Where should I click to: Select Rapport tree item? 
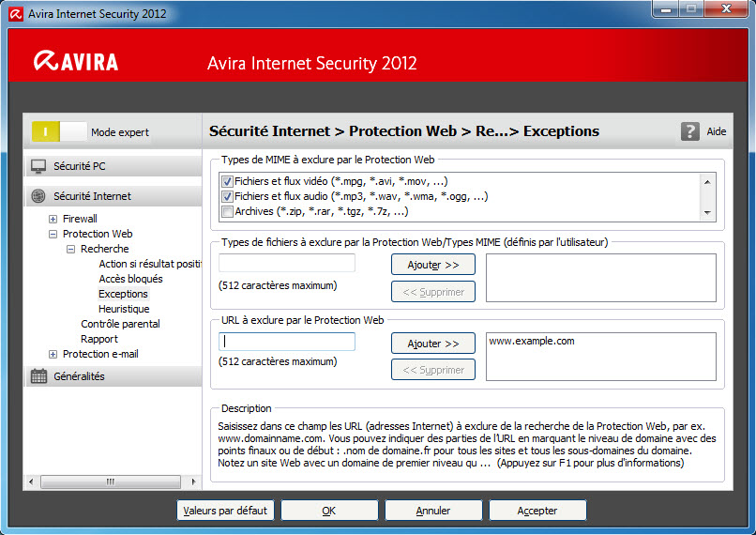click(x=99, y=339)
